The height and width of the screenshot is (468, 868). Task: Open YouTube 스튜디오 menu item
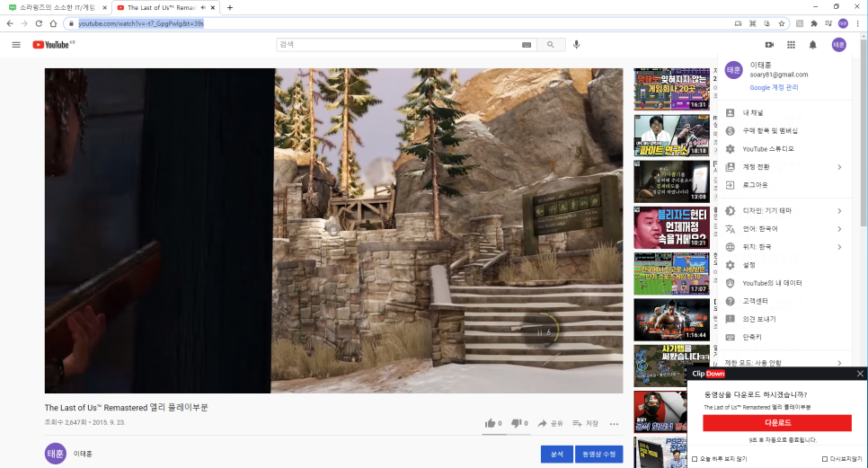(784, 149)
